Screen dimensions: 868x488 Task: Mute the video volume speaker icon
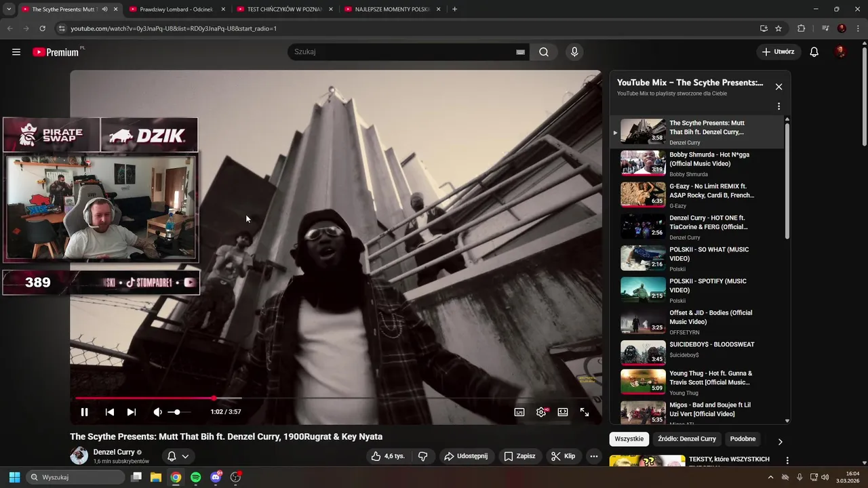tap(157, 412)
